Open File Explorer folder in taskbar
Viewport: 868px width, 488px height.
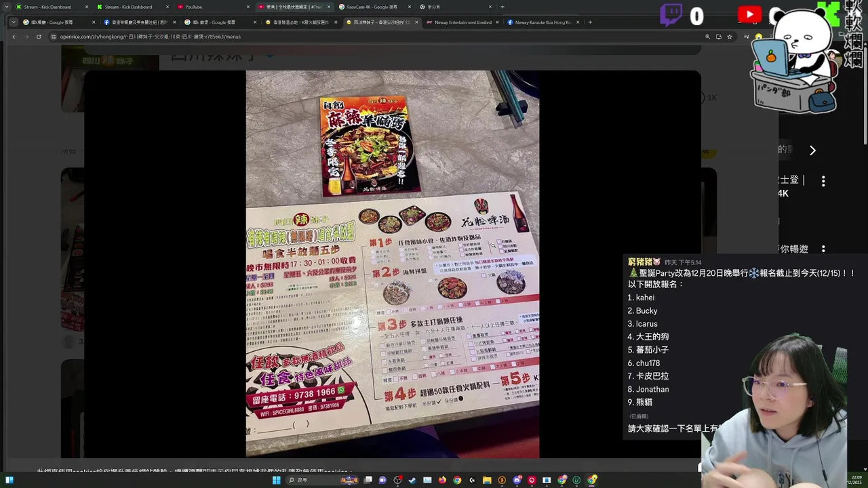coord(487,480)
